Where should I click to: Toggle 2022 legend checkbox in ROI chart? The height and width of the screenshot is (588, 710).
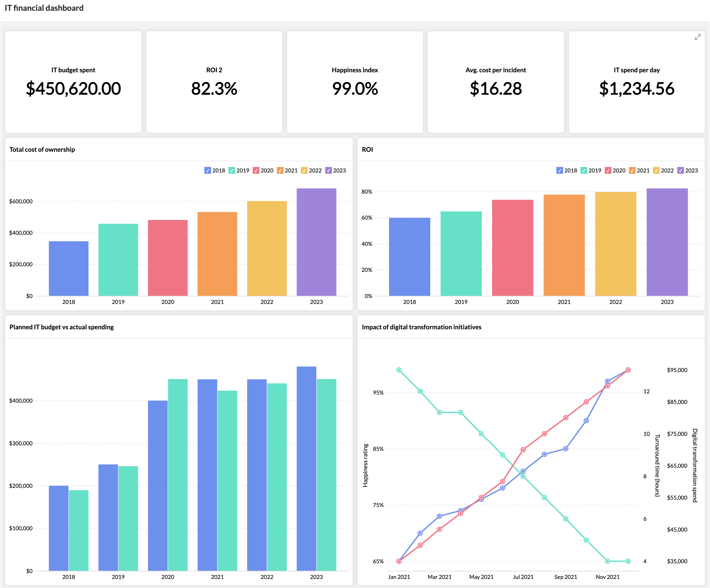[656, 170]
